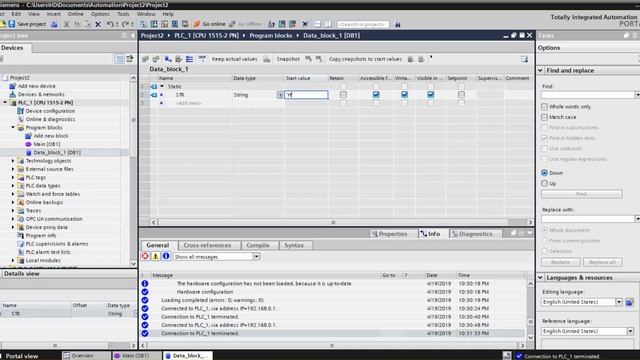Open Device configuration in project tree
The width and height of the screenshot is (640, 360).
(x=50, y=111)
